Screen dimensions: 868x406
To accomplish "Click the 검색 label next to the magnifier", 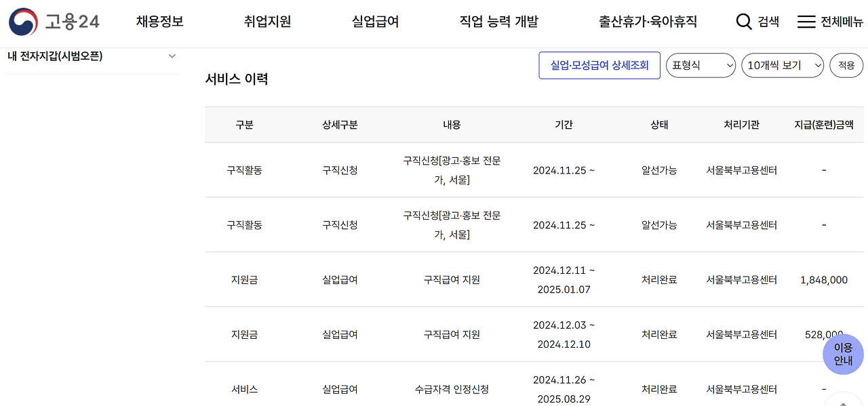I will [768, 21].
